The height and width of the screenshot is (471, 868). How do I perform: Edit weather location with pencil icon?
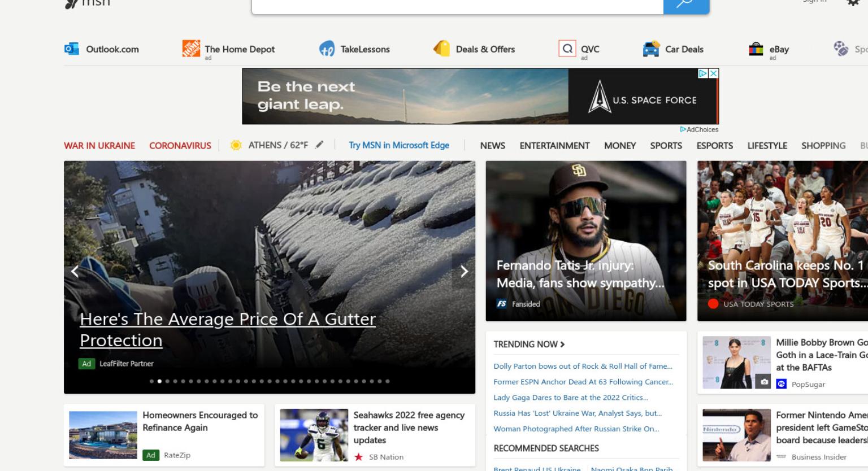[x=319, y=145]
